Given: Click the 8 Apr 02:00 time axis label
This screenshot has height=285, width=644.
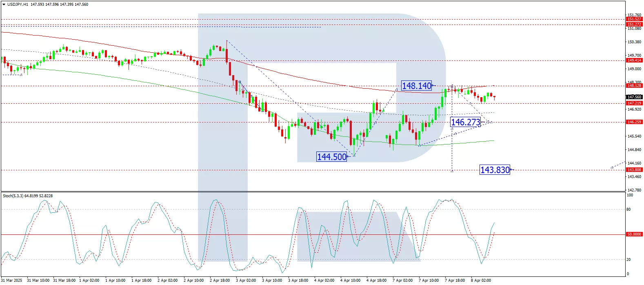Looking at the screenshot, I should tap(481, 281).
